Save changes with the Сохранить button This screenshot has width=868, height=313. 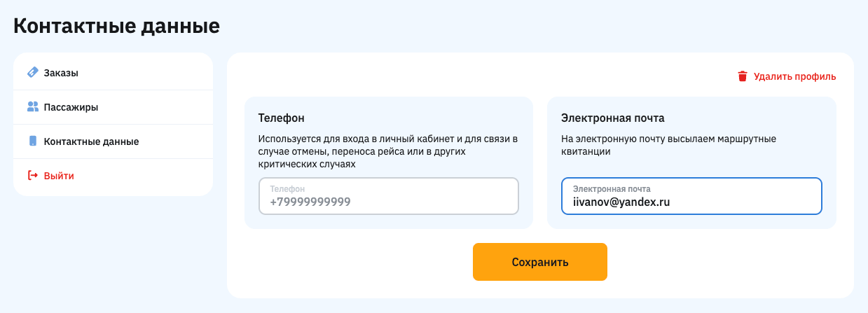[x=540, y=262]
